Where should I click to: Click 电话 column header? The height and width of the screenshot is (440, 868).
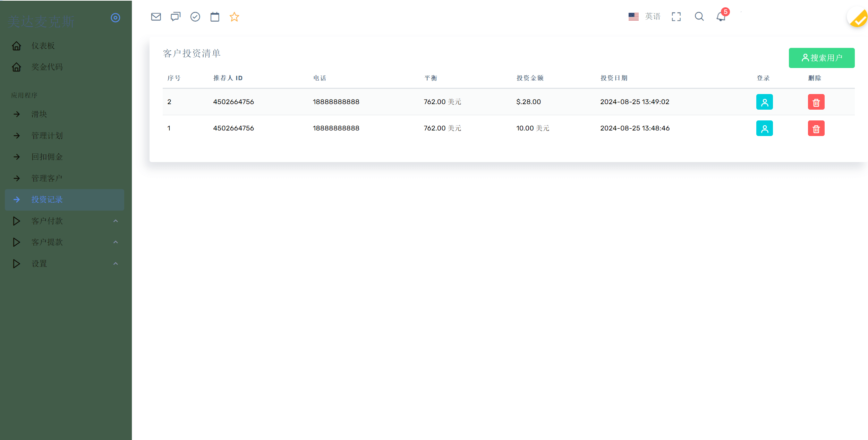click(x=320, y=78)
